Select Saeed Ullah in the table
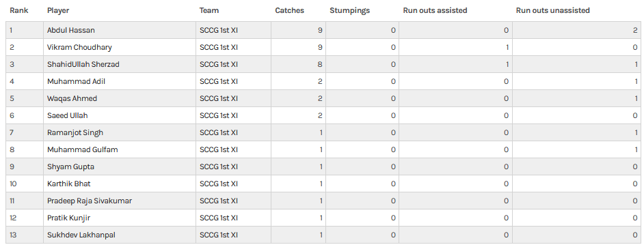 click(68, 115)
